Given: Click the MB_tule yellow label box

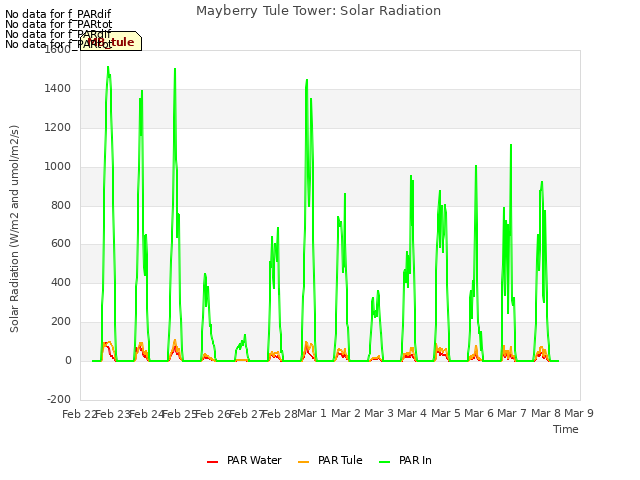Looking at the screenshot, I should point(111,41).
